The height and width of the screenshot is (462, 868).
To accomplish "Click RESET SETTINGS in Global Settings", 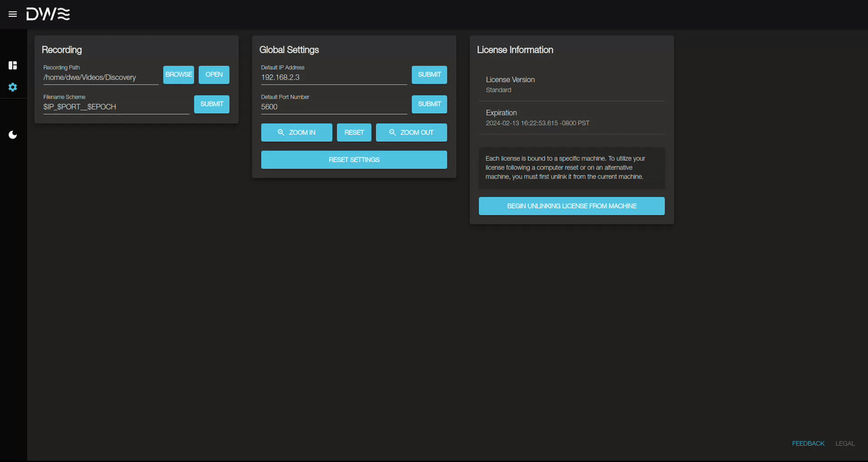I will click(x=353, y=159).
